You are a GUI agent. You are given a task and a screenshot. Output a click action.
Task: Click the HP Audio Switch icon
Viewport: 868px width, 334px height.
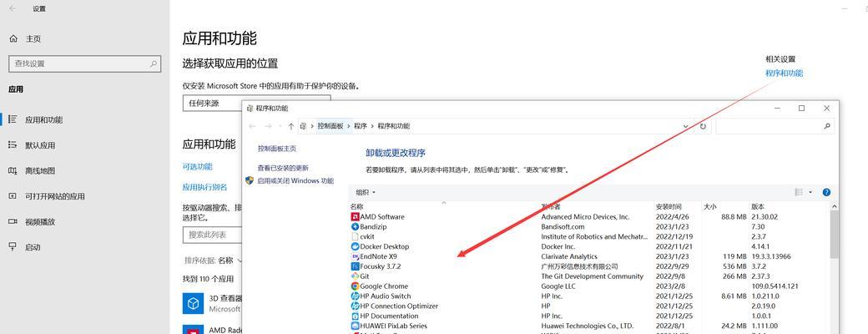pyautogui.click(x=356, y=296)
